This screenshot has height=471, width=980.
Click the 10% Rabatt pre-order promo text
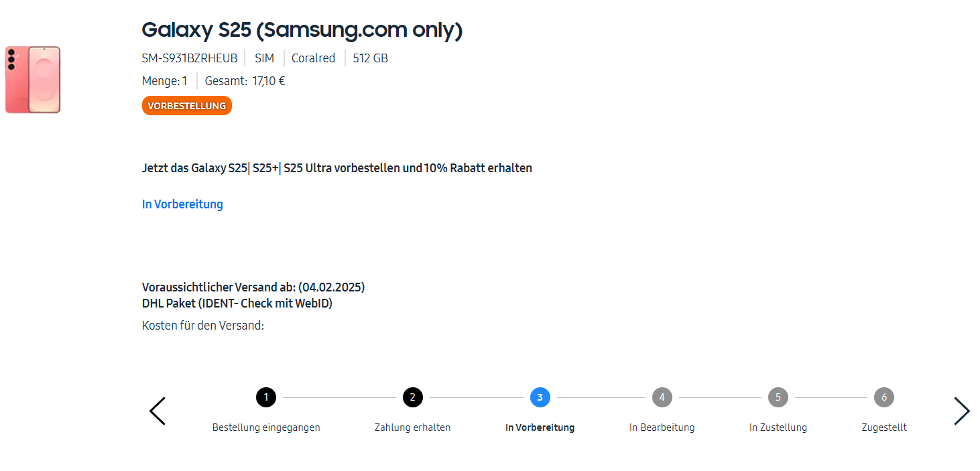[x=336, y=168]
